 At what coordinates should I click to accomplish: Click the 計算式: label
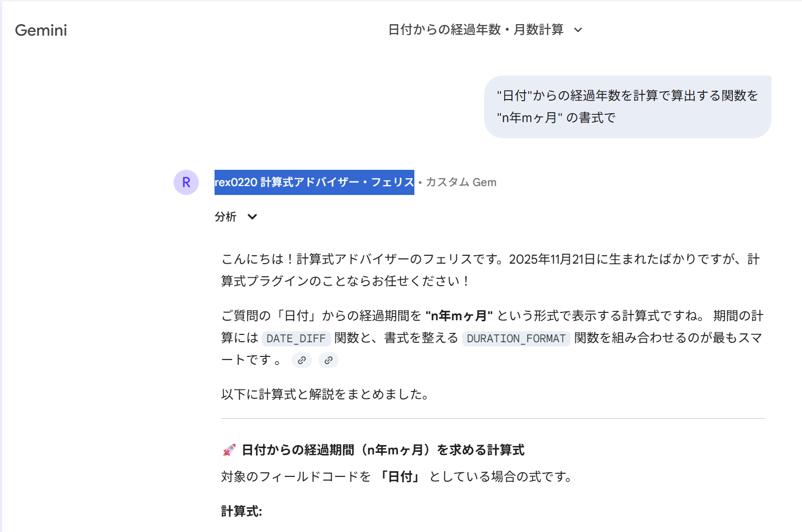pos(241,512)
